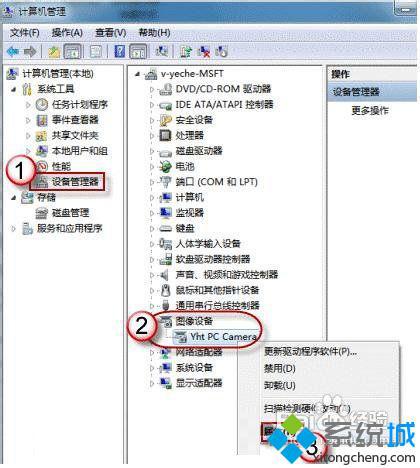
Task: Expand the 网络适配器 category
Action: 152,352
